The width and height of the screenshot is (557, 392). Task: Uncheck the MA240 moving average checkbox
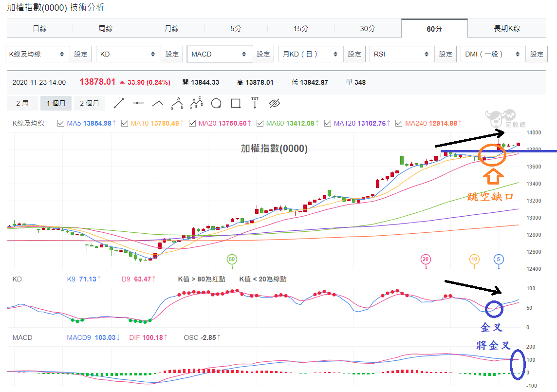tap(399, 123)
